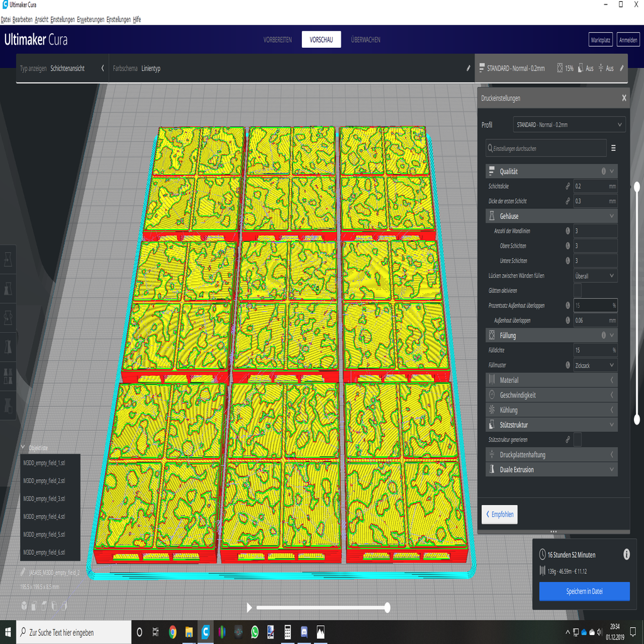Click the Anmelden button
The width and height of the screenshot is (644, 644).
[628, 40]
